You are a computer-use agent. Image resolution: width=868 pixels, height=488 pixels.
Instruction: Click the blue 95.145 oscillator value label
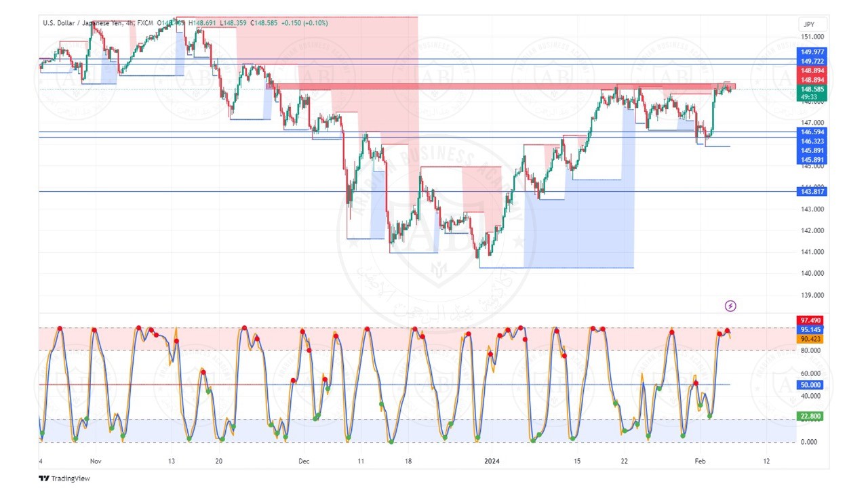(x=810, y=330)
